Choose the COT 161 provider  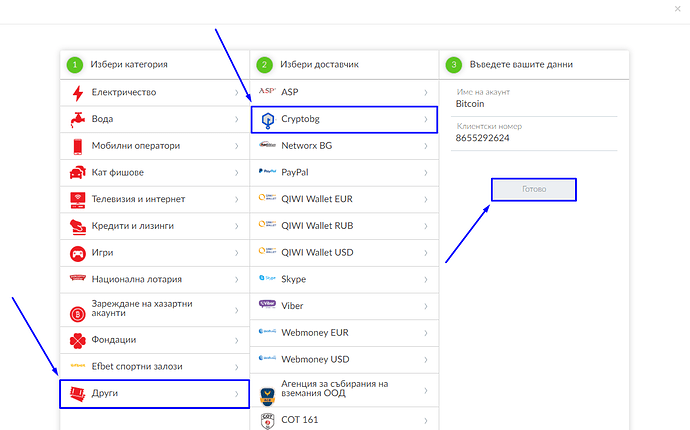344,419
